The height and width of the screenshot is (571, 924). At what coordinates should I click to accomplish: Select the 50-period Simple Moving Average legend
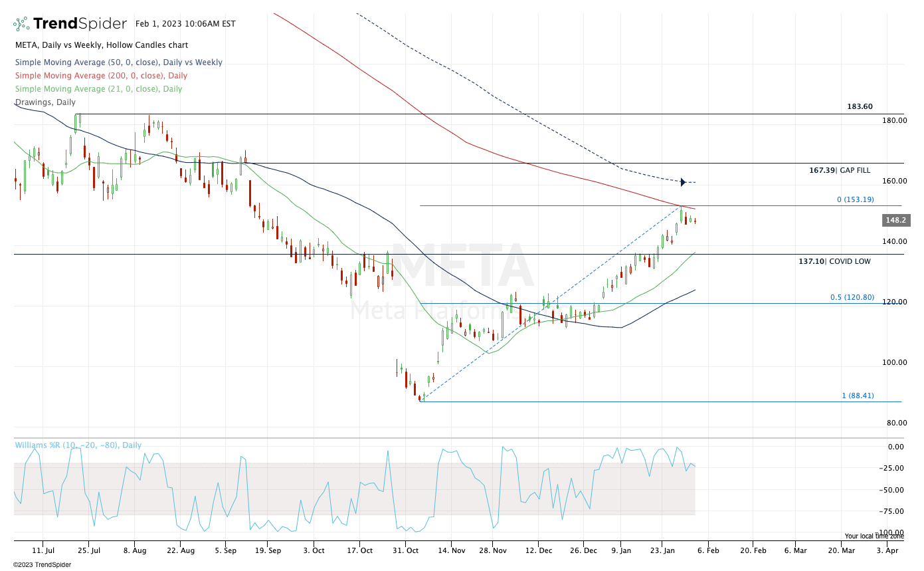pyautogui.click(x=119, y=62)
